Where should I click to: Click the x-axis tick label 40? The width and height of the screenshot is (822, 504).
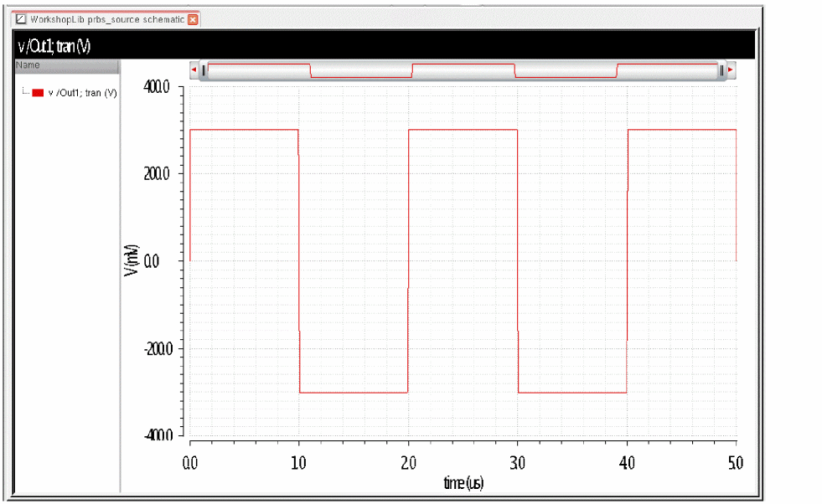627,463
